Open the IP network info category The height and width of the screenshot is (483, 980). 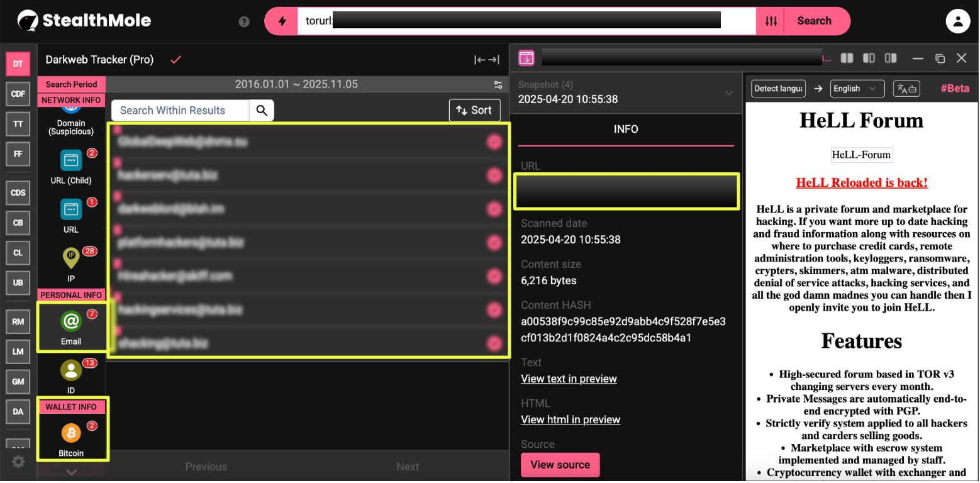(71, 259)
